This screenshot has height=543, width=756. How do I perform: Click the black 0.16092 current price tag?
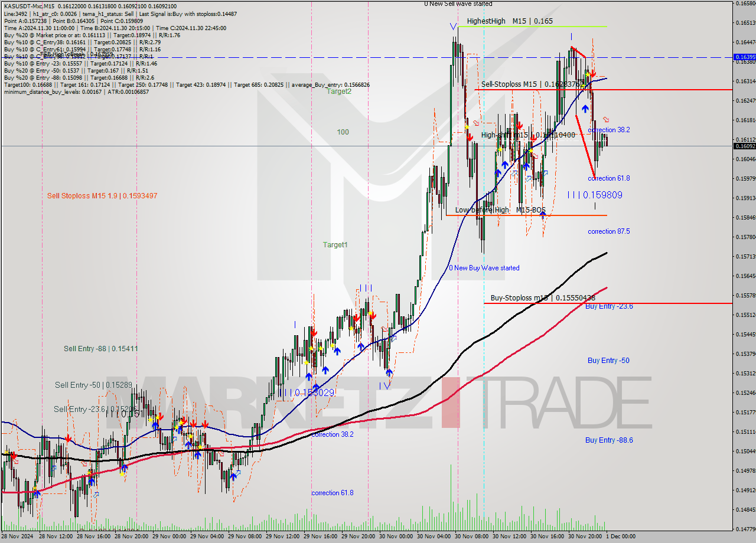pyautogui.click(x=744, y=146)
